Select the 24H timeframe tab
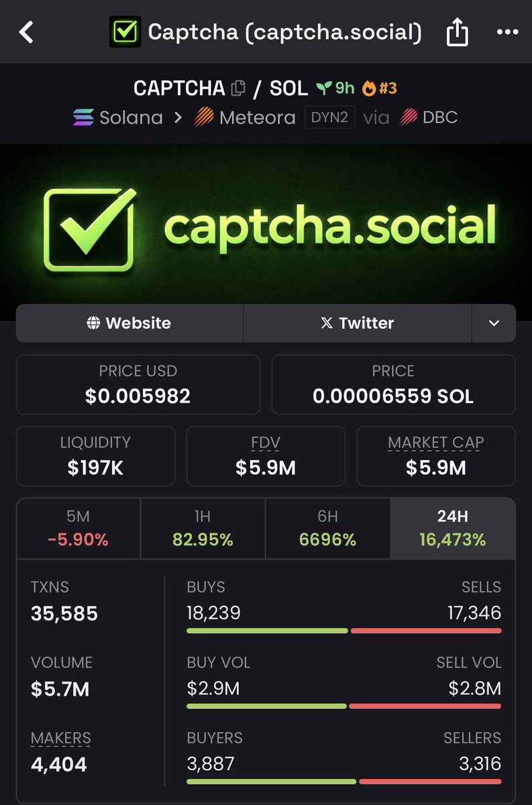The image size is (532, 805). click(453, 528)
